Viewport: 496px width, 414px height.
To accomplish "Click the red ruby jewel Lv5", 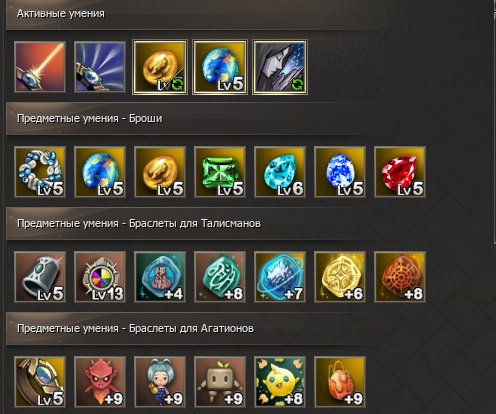I will pos(400,172).
